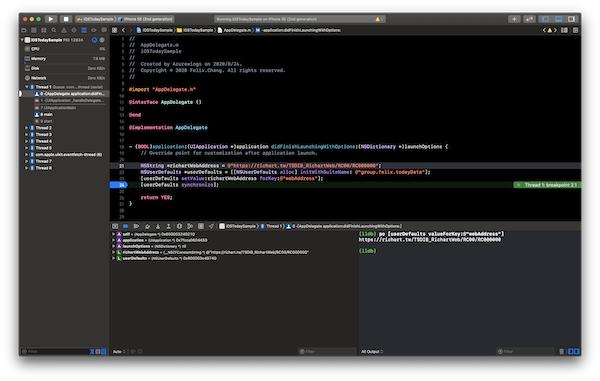Select the Network gauge row
Viewport: 600px width, 381px height.
click(65, 78)
